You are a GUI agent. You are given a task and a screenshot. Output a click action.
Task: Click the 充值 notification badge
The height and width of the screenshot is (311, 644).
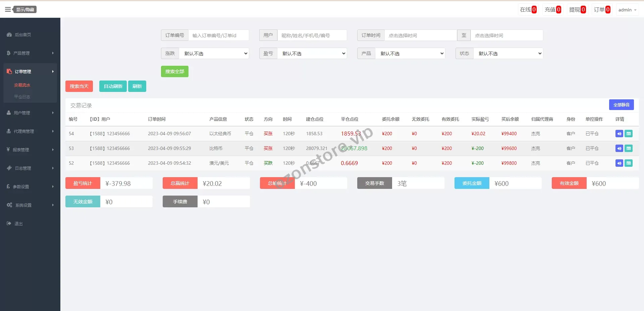pyautogui.click(x=552, y=10)
